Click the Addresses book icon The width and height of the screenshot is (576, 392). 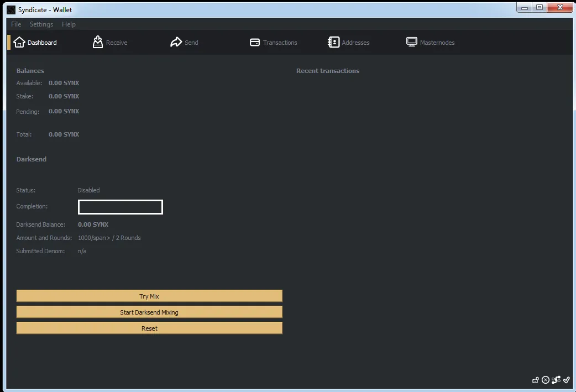point(333,42)
